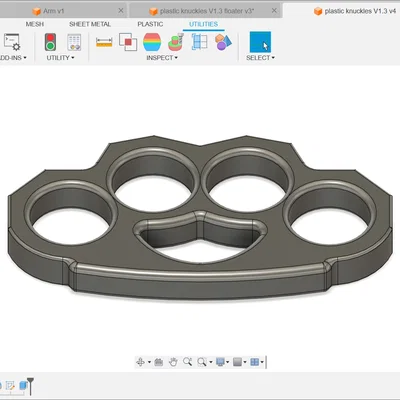This screenshot has height=400, width=400.
Task: Click the sketch feature in the timeline
Action: [10, 386]
